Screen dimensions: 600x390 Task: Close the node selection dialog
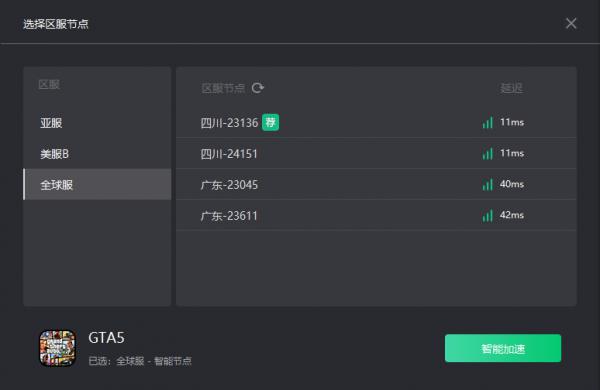[x=571, y=23]
